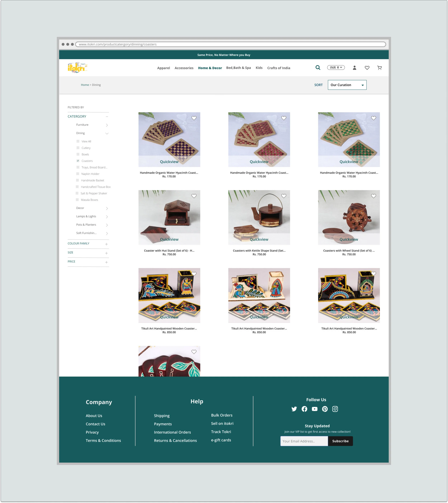Enable the Napkin Holder checkbox
Image resolution: width=448 pixels, height=503 pixels.
point(78,174)
